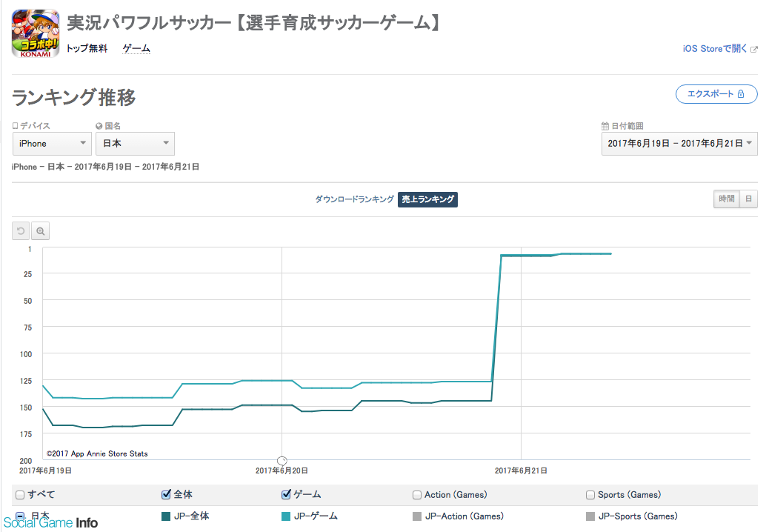Click the 2017年6月21日 axis label
This screenshot has height=532, width=766.
tap(521, 471)
